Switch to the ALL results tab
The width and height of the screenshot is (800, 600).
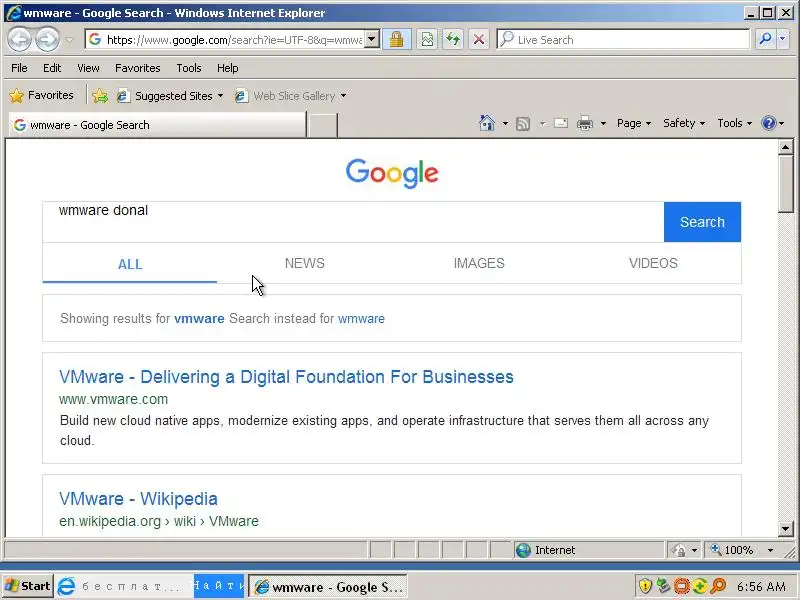coord(130,264)
